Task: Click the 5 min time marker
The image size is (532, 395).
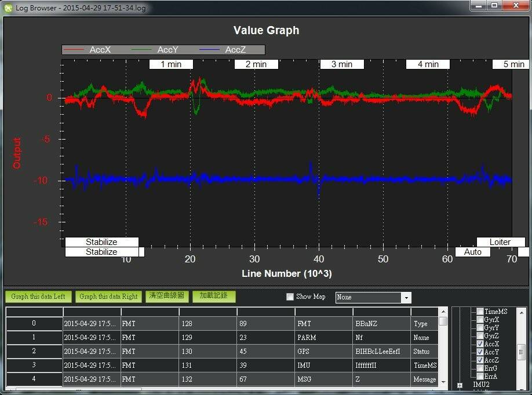Action: [512, 64]
